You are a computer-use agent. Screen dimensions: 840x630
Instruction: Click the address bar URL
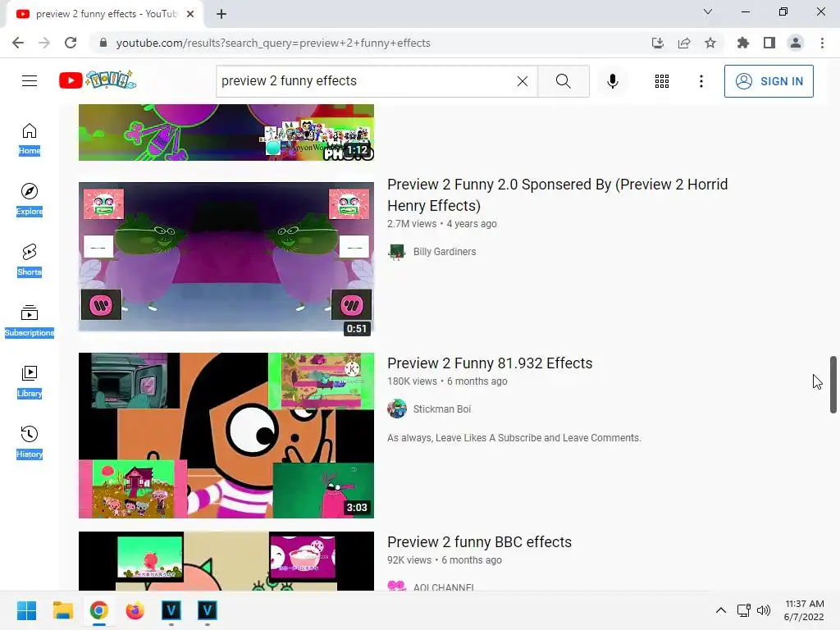click(x=273, y=43)
